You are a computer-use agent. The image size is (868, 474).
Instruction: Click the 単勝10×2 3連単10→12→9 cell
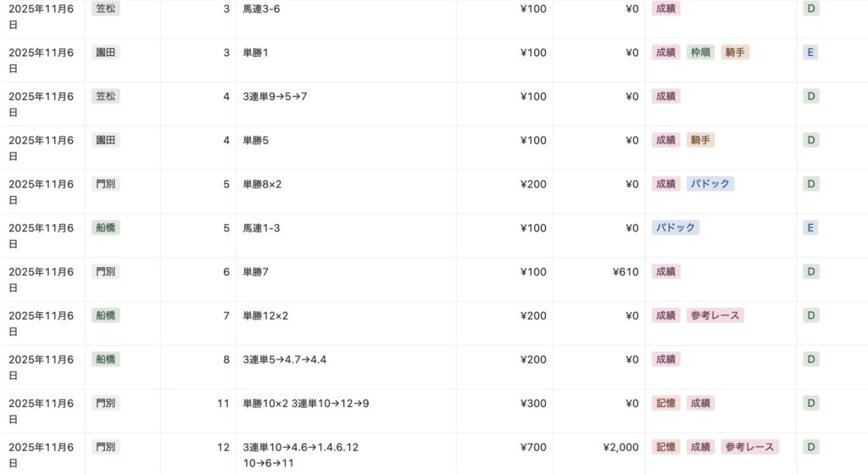tap(305, 403)
